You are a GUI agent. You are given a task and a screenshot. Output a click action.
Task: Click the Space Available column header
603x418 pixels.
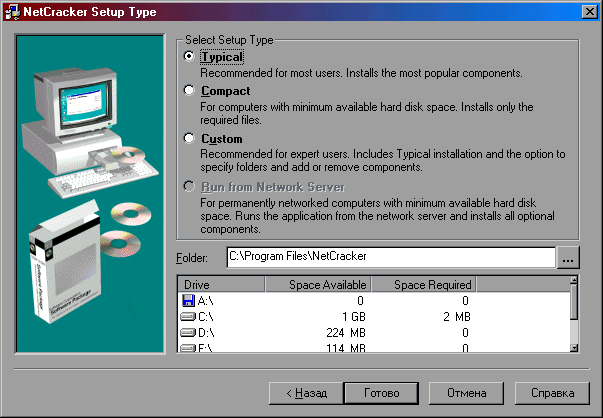coord(318,285)
